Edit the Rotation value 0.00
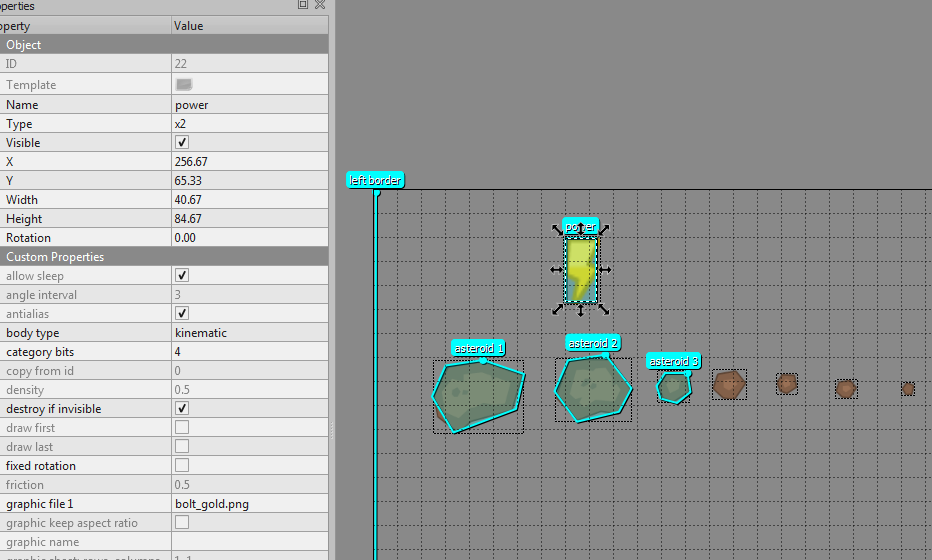 (250, 238)
